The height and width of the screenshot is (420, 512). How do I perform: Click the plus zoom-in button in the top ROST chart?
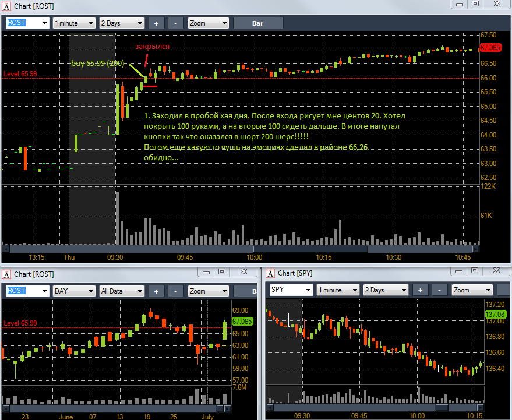point(157,23)
